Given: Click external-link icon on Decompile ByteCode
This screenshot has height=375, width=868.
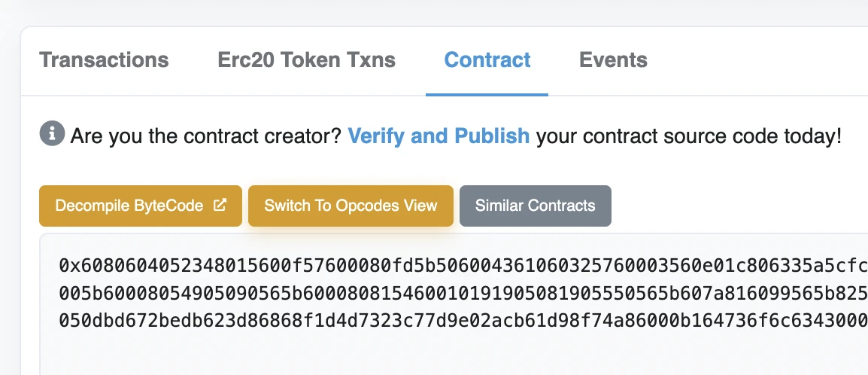Looking at the screenshot, I should tap(220, 206).
